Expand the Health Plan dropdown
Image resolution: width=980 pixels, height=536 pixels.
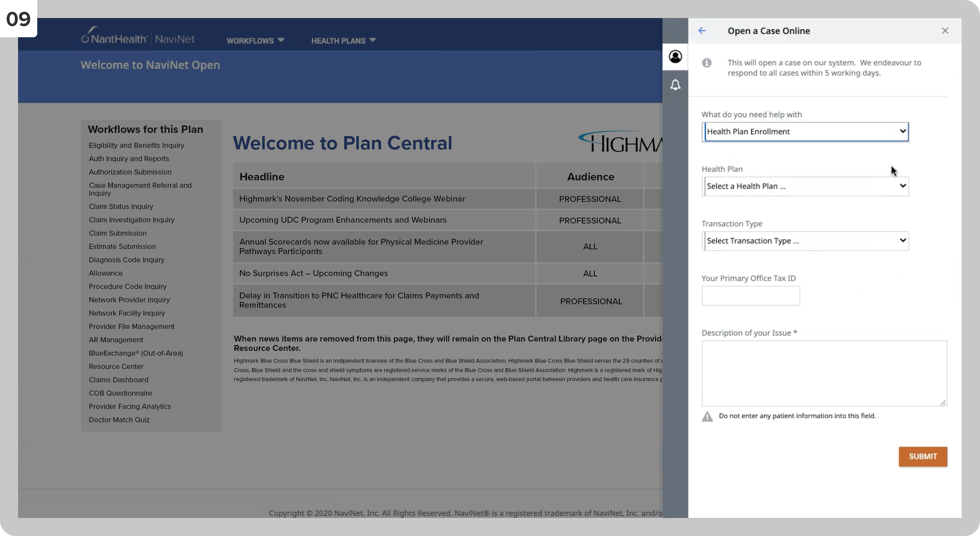[805, 186]
